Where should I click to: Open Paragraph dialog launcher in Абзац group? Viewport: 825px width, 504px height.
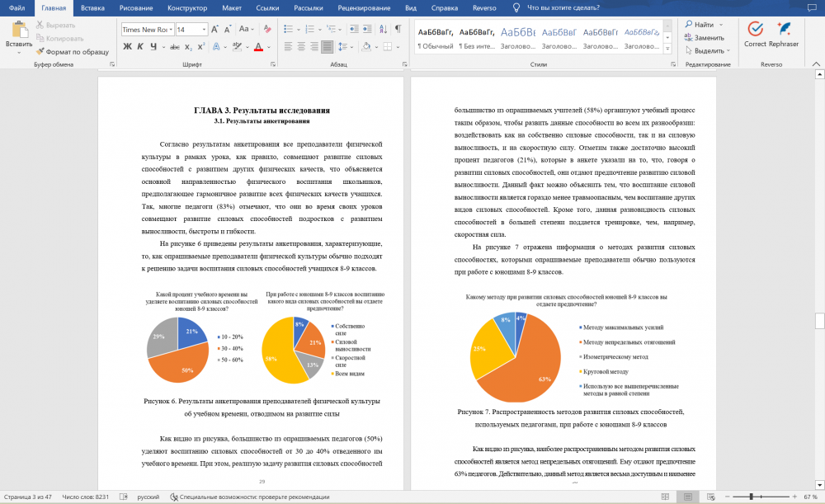point(404,64)
